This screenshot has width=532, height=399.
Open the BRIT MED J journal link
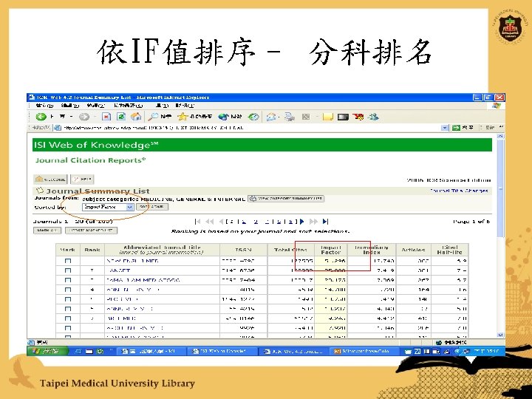[121, 318]
